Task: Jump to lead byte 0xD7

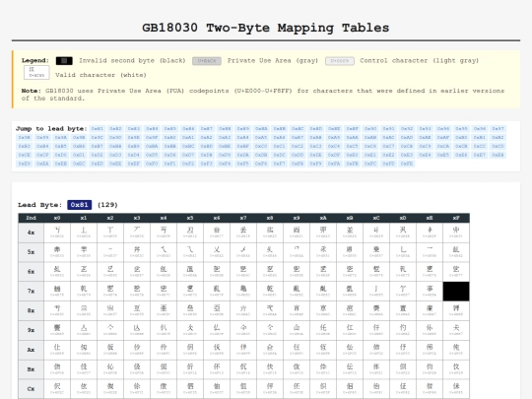Action: click(188, 155)
